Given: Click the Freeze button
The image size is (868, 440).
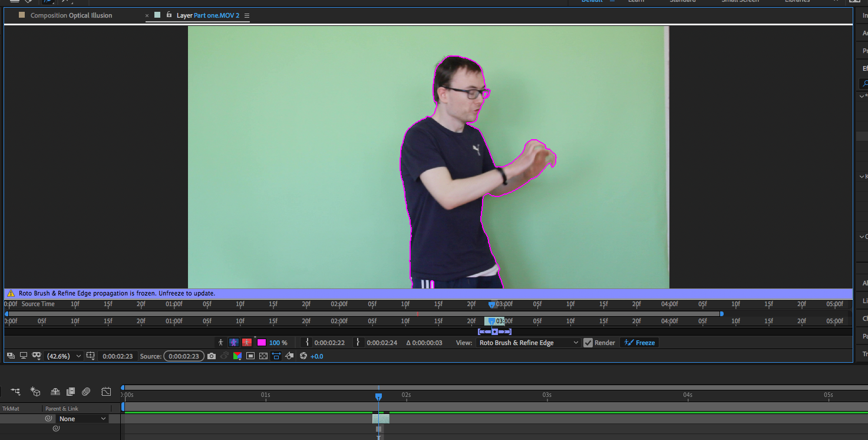Looking at the screenshot, I should point(639,343).
